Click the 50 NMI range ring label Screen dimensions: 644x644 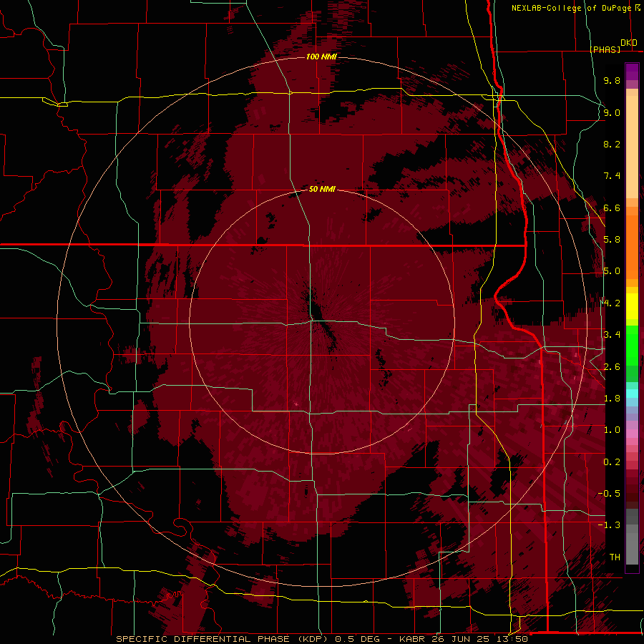pyautogui.click(x=322, y=189)
